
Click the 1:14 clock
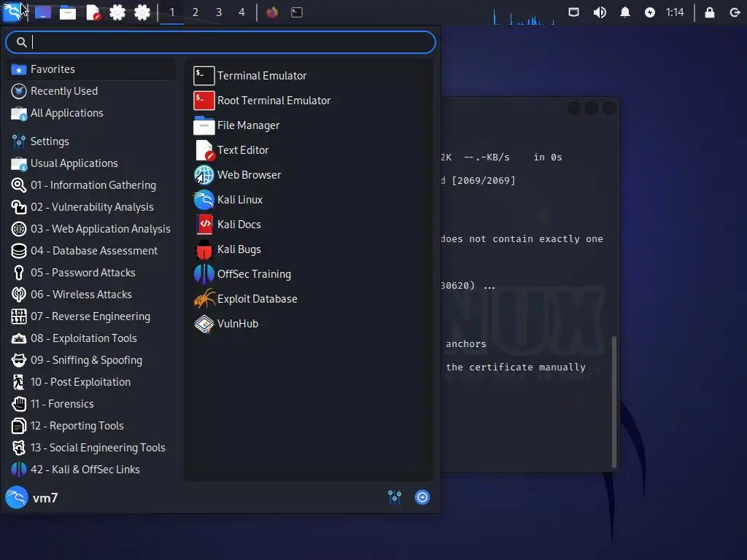coord(675,12)
